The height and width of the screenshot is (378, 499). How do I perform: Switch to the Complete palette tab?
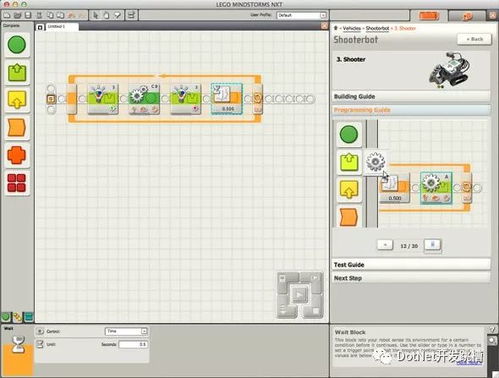(x=17, y=317)
